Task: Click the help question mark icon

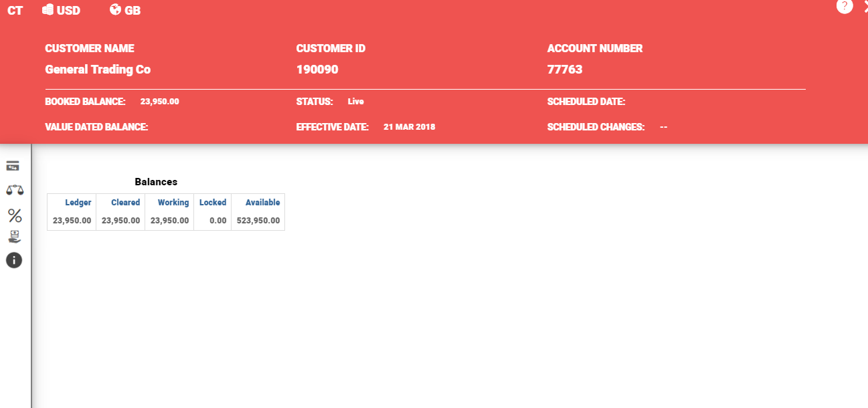Action: click(845, 6)
